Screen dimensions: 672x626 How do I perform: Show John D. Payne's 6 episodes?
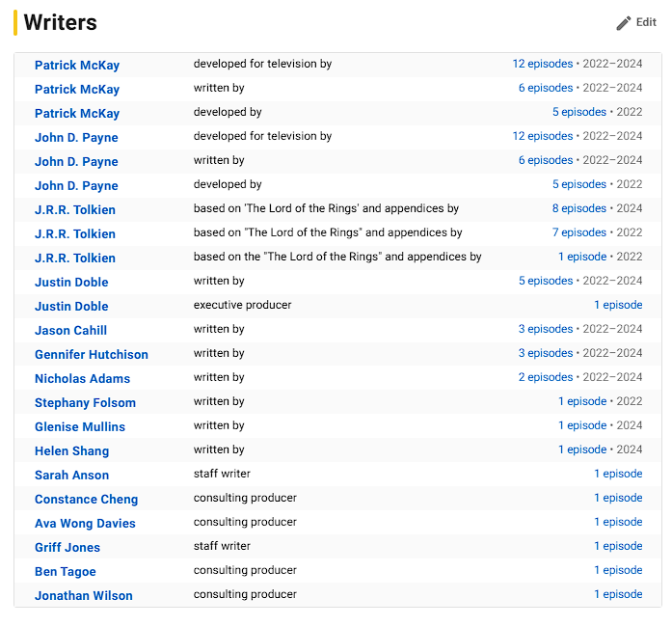pos(546,160)
